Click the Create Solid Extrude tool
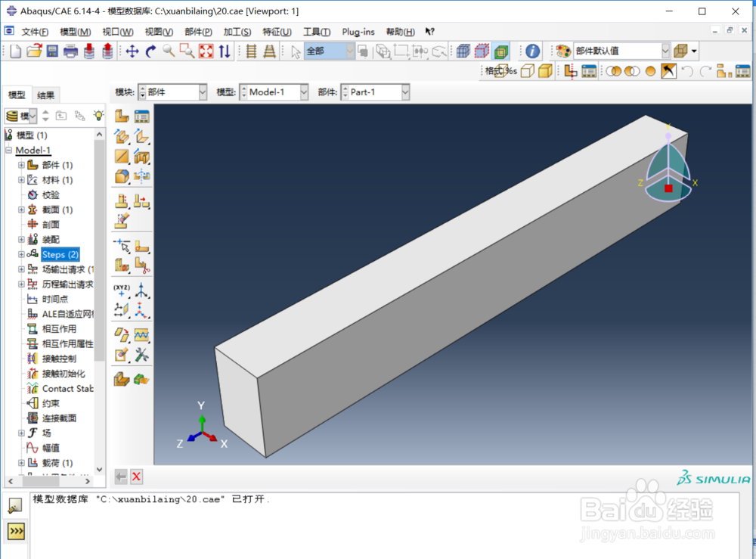756x559 pixels. [122, 137]
